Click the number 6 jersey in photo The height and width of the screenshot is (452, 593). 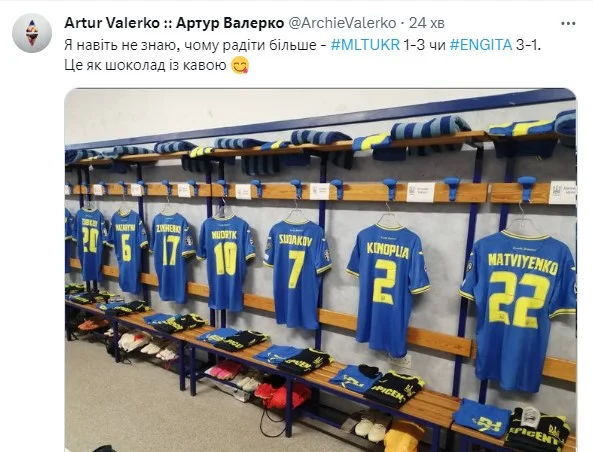[127, 250]
